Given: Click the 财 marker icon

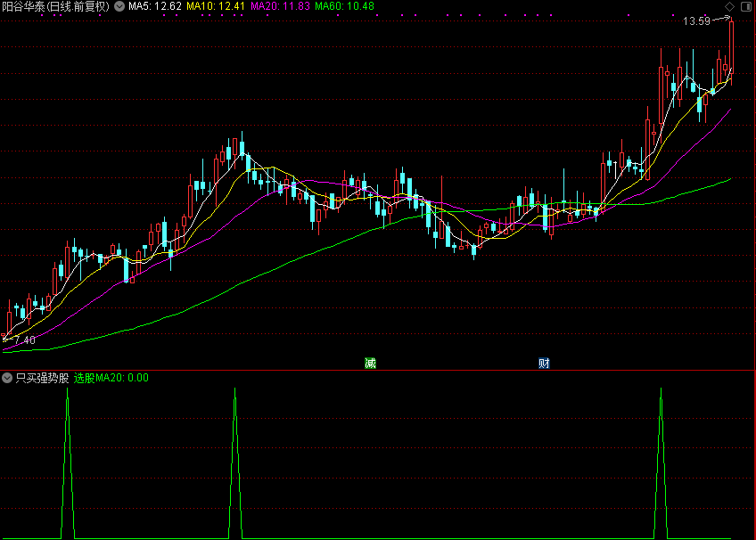Looking at the screenshot, I should [x=544, y=364].
